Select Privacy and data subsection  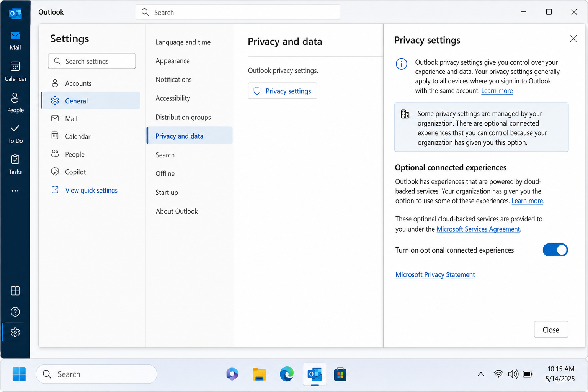[x=189, y=136]
